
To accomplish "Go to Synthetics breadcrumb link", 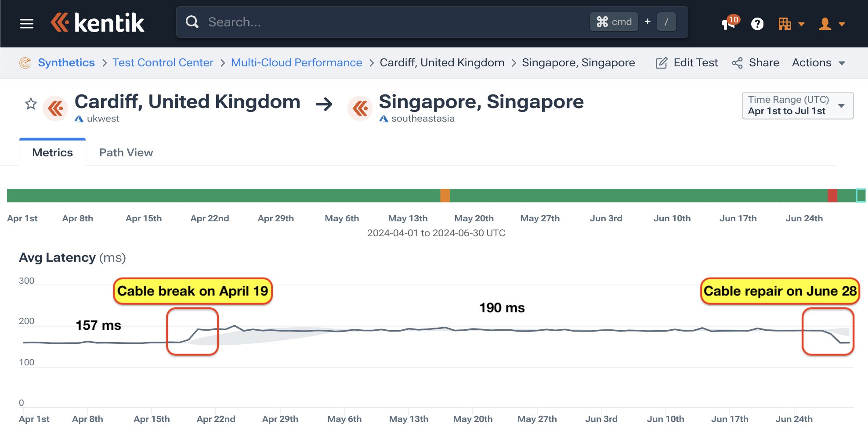I will coord(66,63).
